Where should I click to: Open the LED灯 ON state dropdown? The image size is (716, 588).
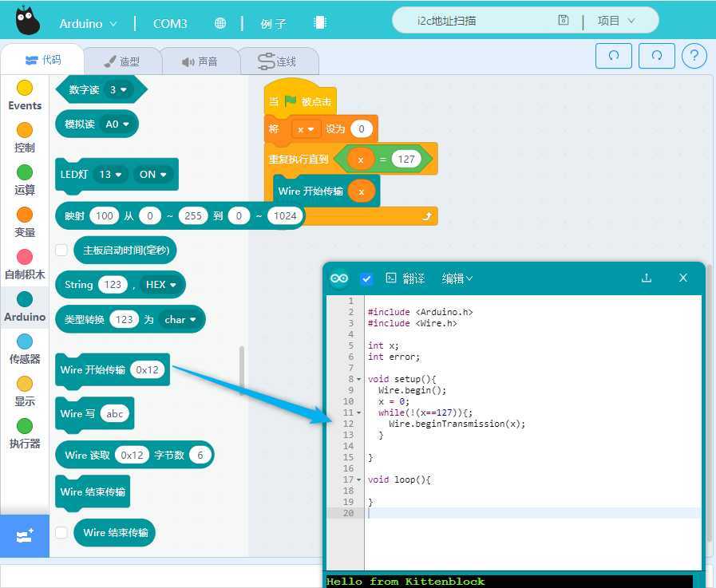click(153, 175)
